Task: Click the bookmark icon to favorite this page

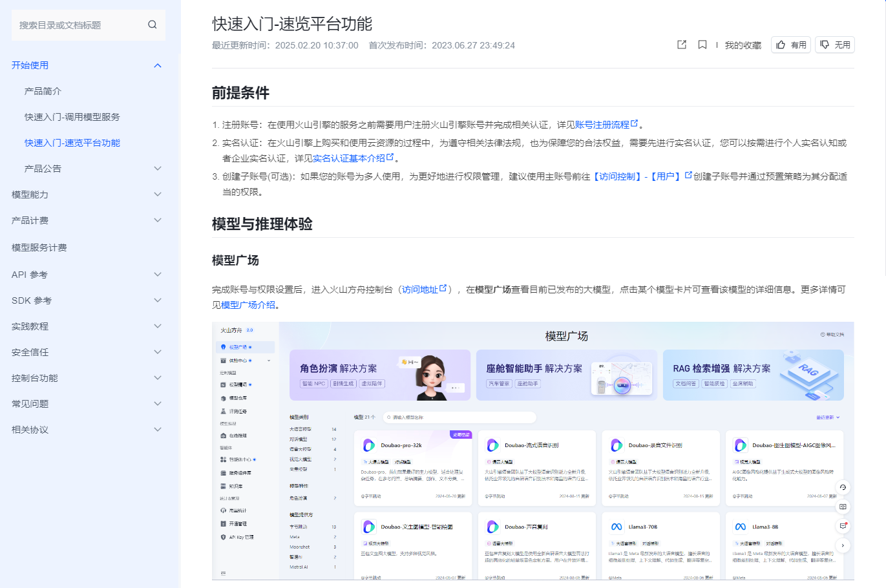Action: click(702, 45)
